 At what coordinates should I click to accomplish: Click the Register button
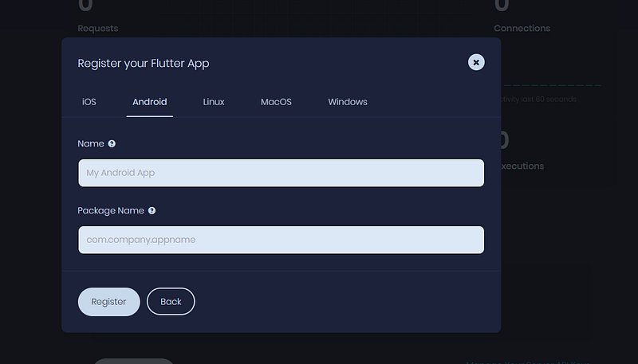109,302
